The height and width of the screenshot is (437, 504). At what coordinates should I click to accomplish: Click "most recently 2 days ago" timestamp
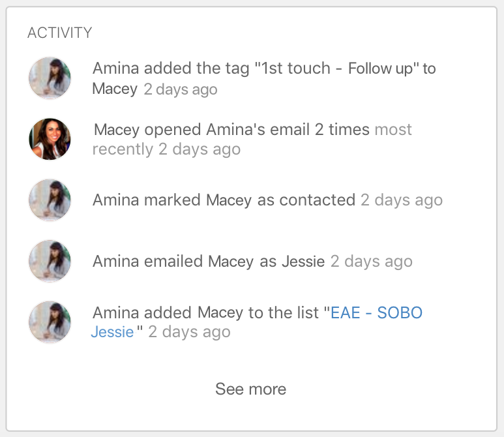(252, 139)
